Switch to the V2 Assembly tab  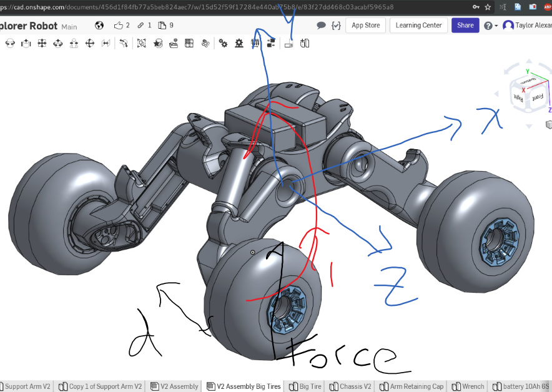tap(174, 386)
